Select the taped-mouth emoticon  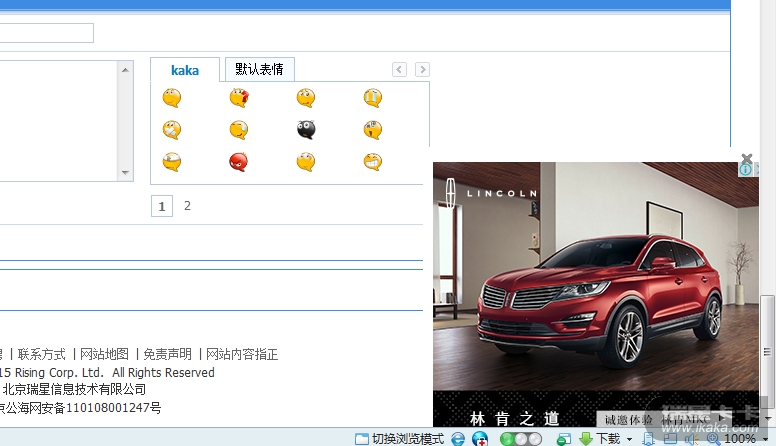(x=172, y=130)
